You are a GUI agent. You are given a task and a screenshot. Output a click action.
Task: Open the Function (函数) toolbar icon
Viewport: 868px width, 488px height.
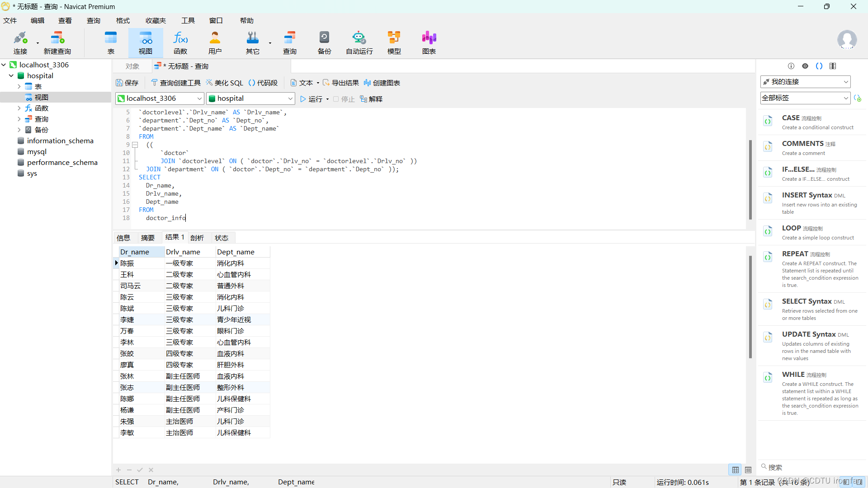180,43
